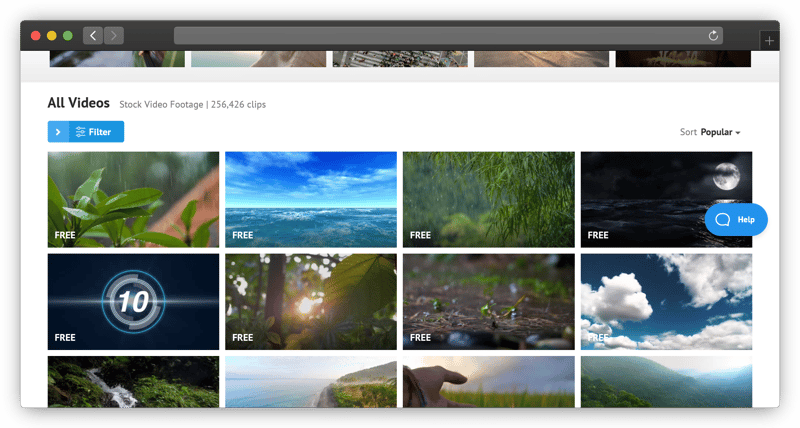
Task: Reload the page using the refresh icon
Action: click(713, 35)
